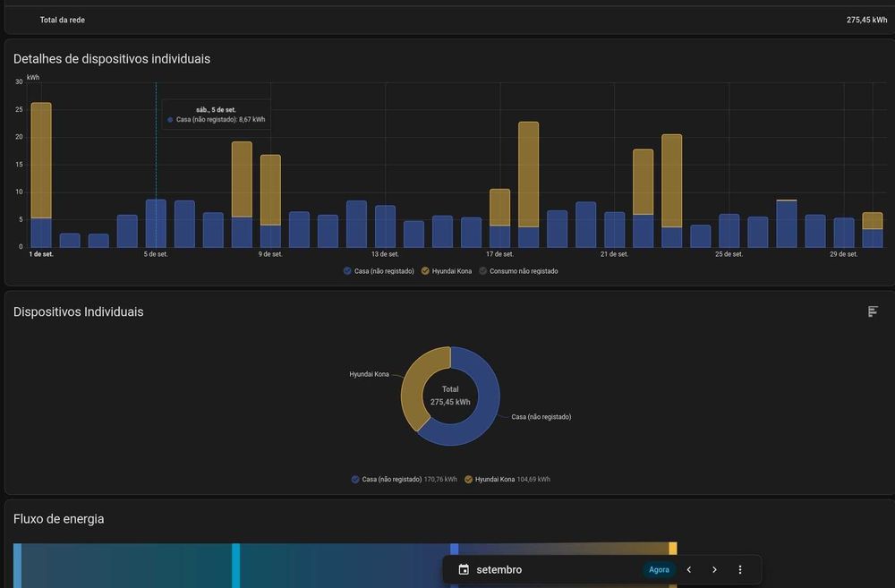Screen dimensions: 895x588
Task: Click the Hyundai Kona bar segment above 1 de set.
Action: coord(41,160)
